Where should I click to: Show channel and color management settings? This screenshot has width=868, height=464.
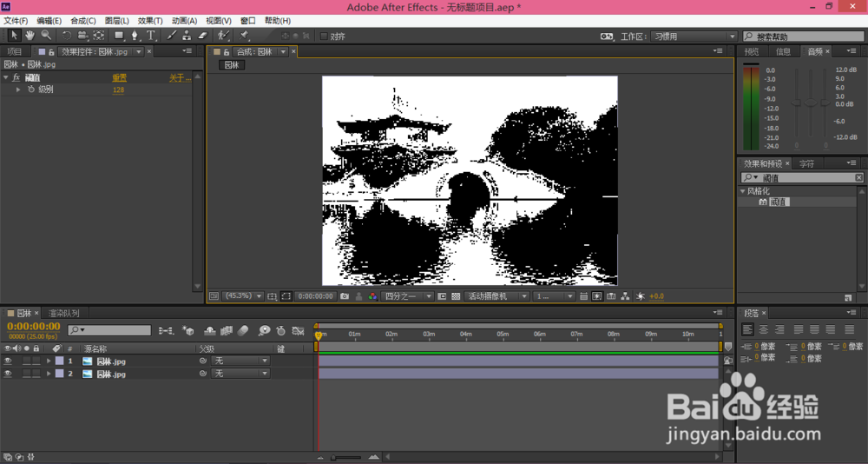(373, 296)
